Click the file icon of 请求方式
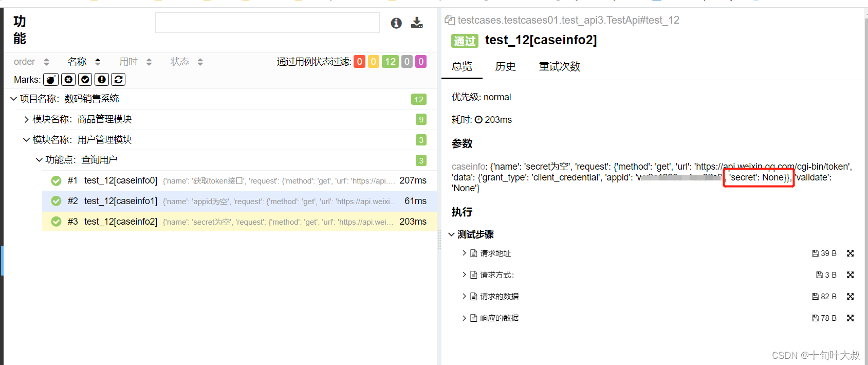Image resolution: width=868 pixels, height=365 pixels. click(474, 275)
